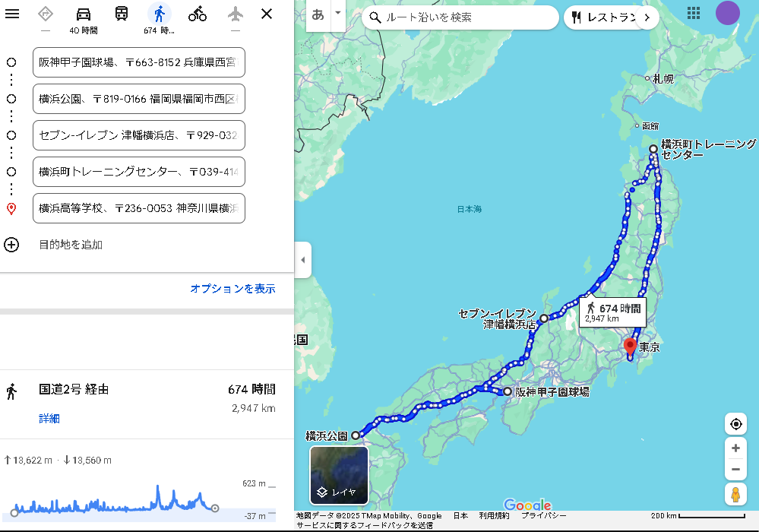
Task: Switch to cycling mode
Action: point(198,14)
